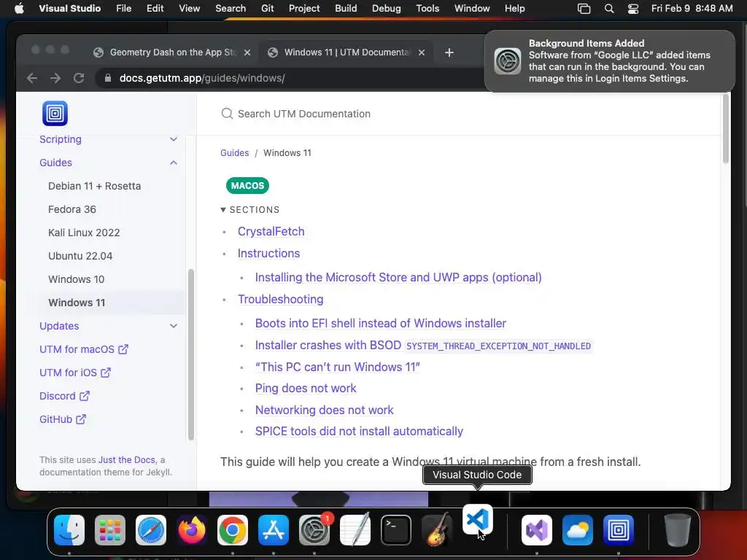
Task: Open the App Store dock icon
Action: coord(274,529)
